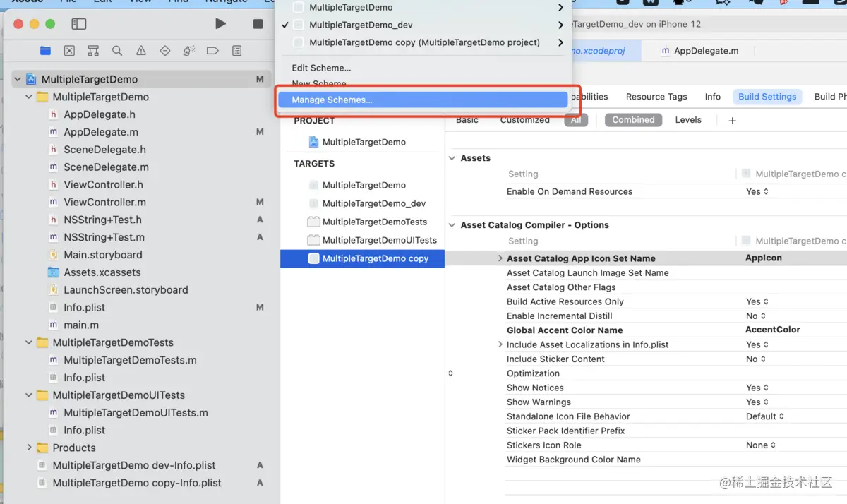Viewport: 847px width, 504px height.
Task: Choose Edit Scheme… from the scheme menu
Action: [321, 68]
